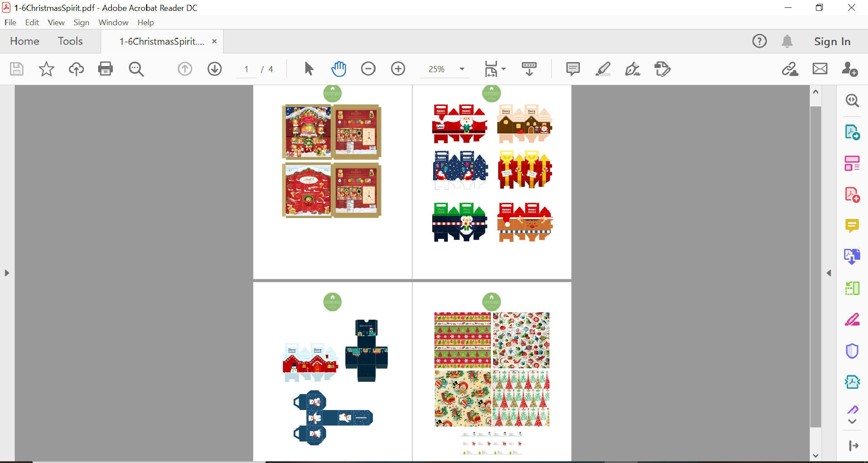Viewport: 868px width, 463px height.
Task: Add the document to starred files
Action: (46, 69)
